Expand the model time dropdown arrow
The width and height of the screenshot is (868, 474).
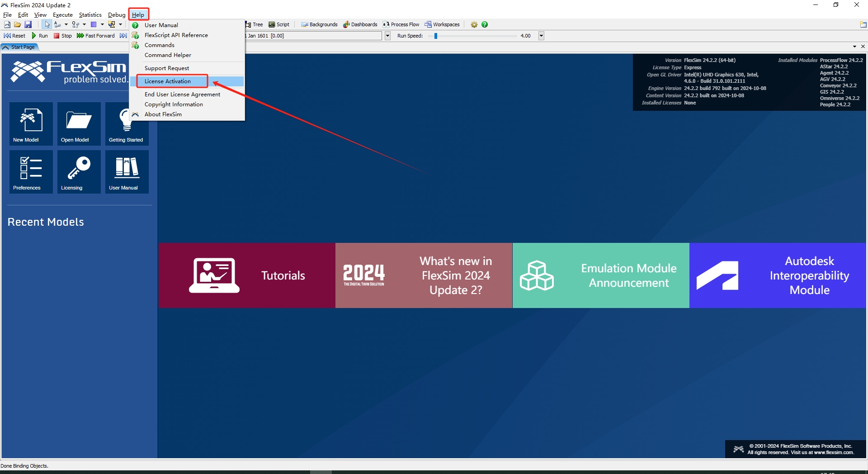click(387, 36)
